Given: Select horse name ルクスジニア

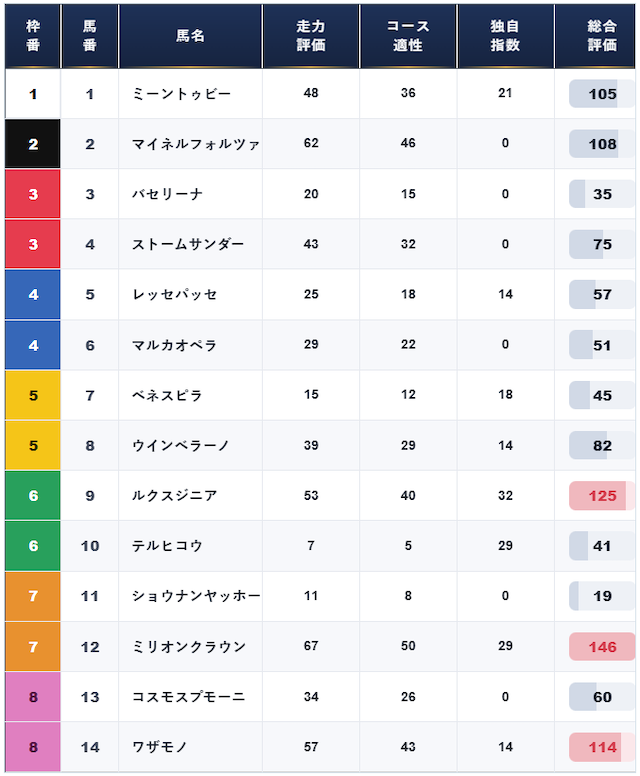Looking at the screenshot, I should [x=174, y=496].
